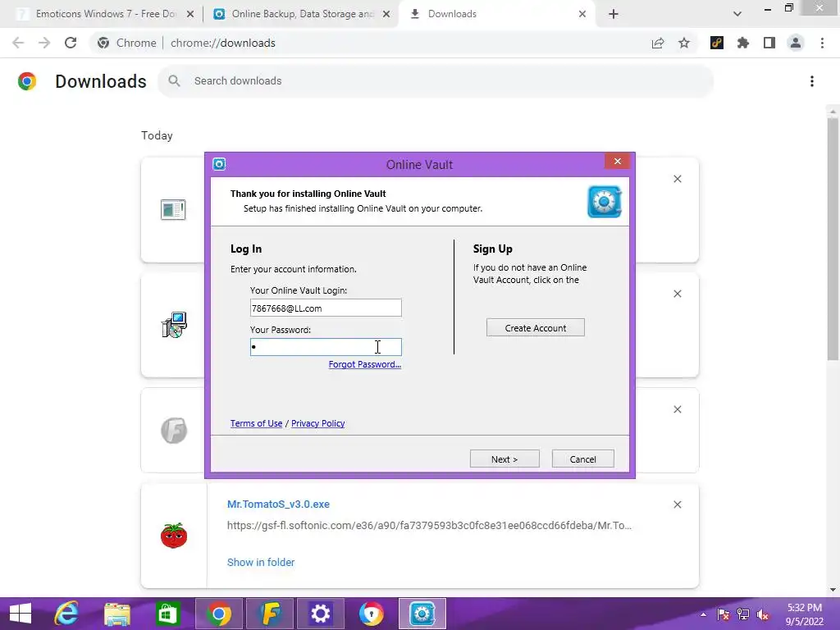Click the magnifier icon in search downloads
The image size is (840, 630).
174,81
